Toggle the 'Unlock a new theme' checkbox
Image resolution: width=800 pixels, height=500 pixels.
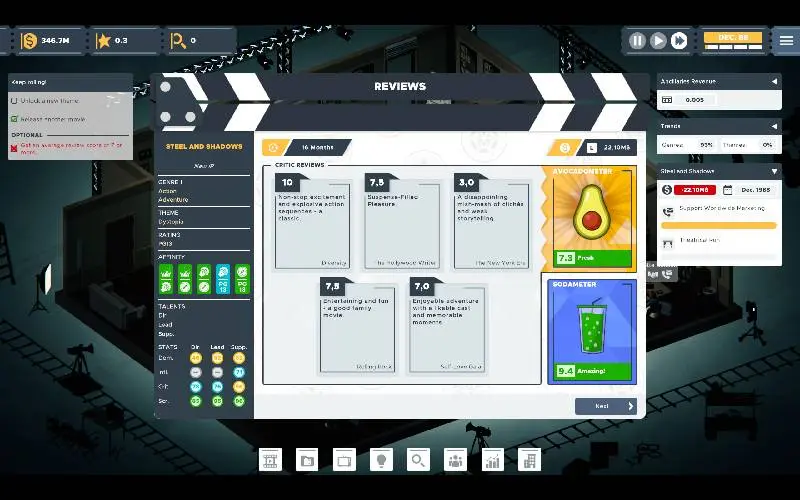(x=14, y=101)
